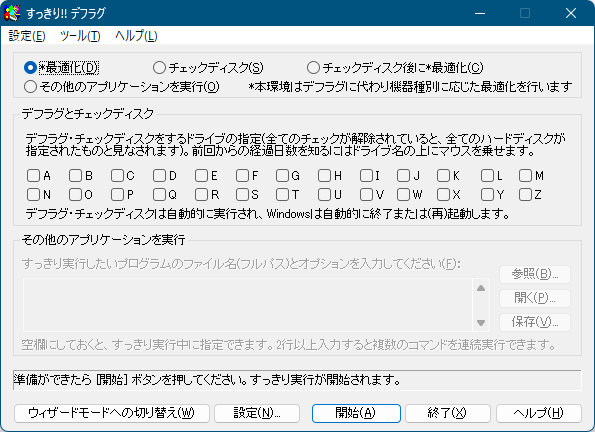Tick the drive E checkbox
Image resolution: width=595 pixels, height=432 pixels.
click(206, 175)
